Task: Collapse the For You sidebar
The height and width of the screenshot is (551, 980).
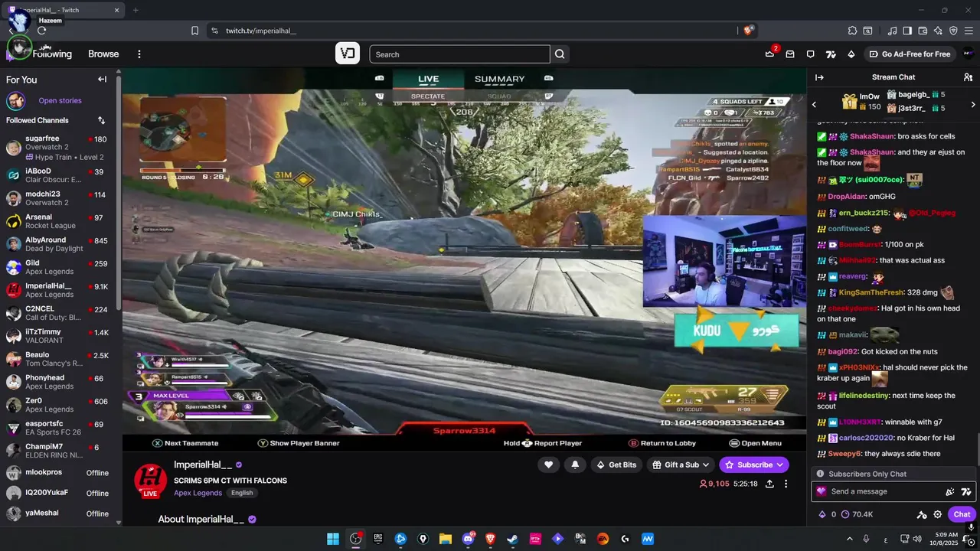Action: click(x=102, y=79)
